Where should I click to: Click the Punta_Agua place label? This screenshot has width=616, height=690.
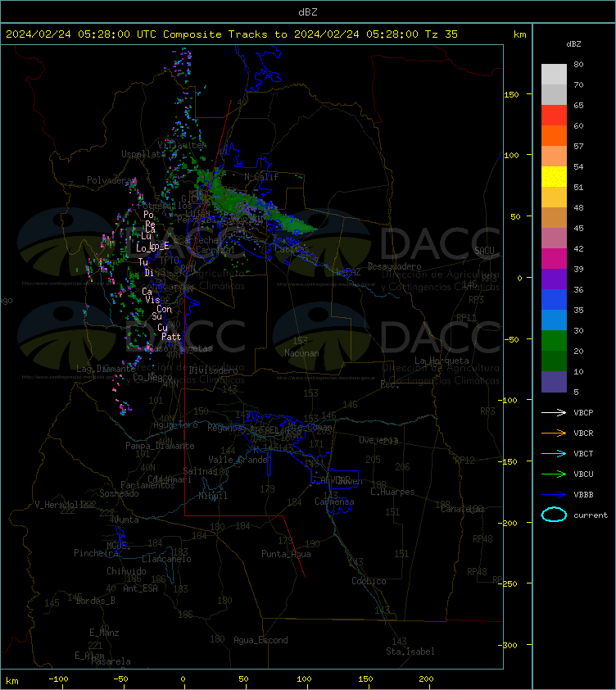coord(286,554)
